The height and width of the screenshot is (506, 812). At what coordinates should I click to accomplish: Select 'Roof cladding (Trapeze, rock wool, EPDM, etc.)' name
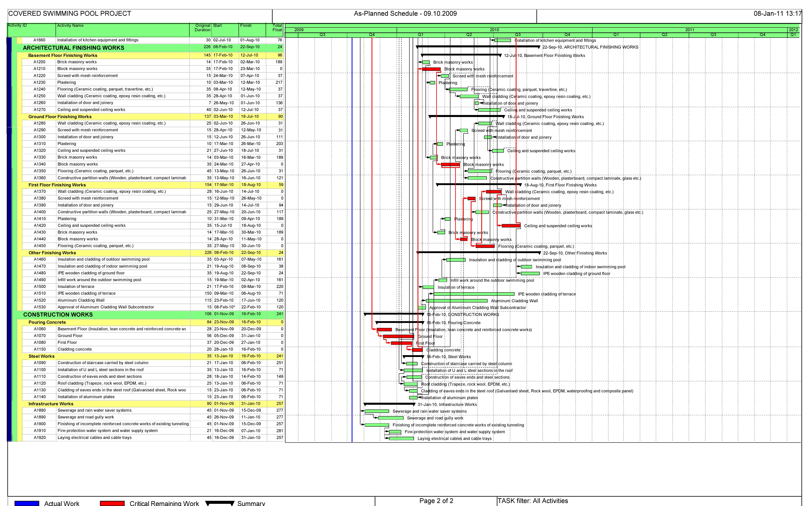[x=102, y=383]
